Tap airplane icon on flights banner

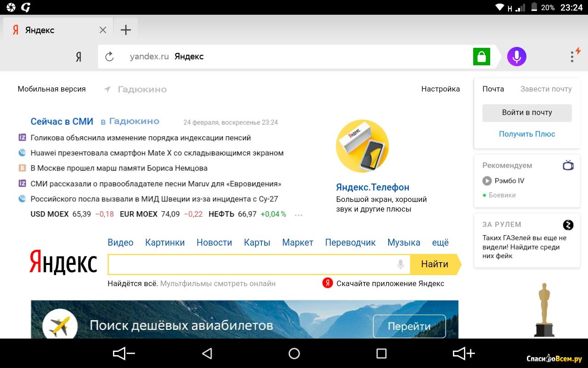pyautogui.click(x=60, y=325)
